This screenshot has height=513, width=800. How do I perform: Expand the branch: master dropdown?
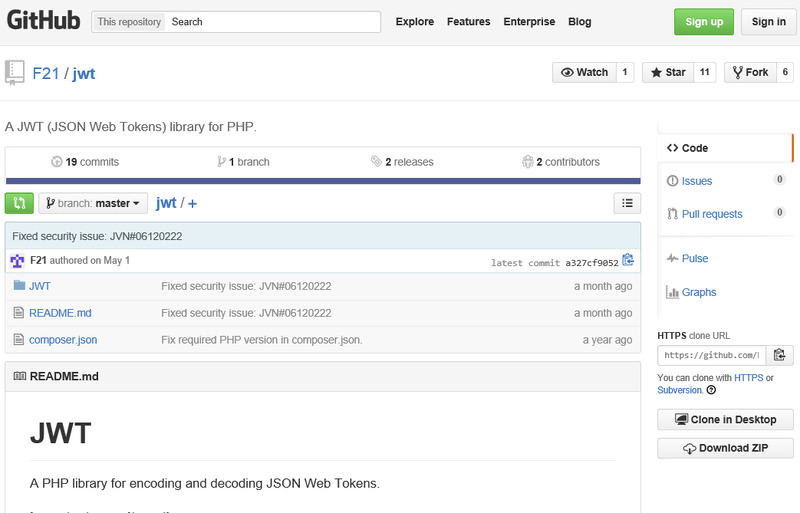[93, 203]
